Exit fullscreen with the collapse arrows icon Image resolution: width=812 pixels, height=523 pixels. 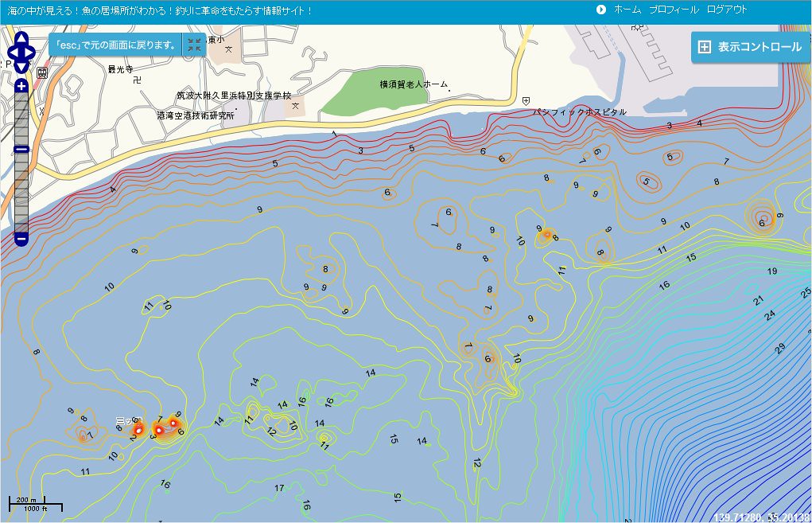point(195,45)
